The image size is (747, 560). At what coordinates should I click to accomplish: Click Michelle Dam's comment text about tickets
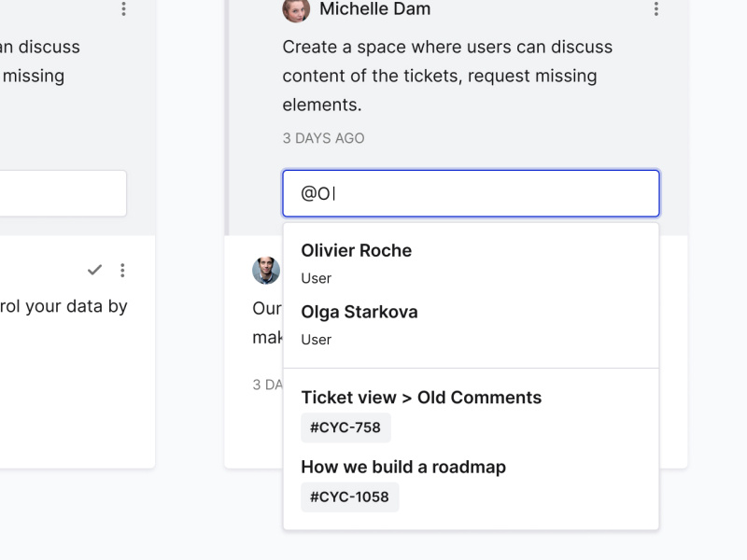446,76
